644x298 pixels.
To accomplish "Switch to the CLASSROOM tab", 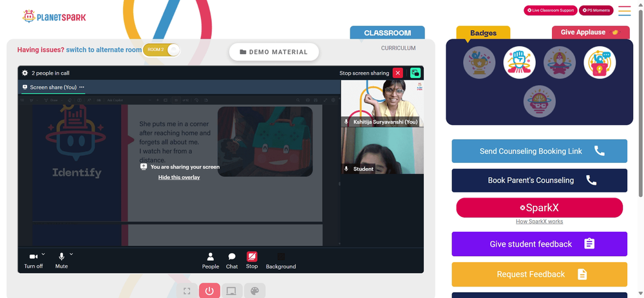I will (387, 33).
